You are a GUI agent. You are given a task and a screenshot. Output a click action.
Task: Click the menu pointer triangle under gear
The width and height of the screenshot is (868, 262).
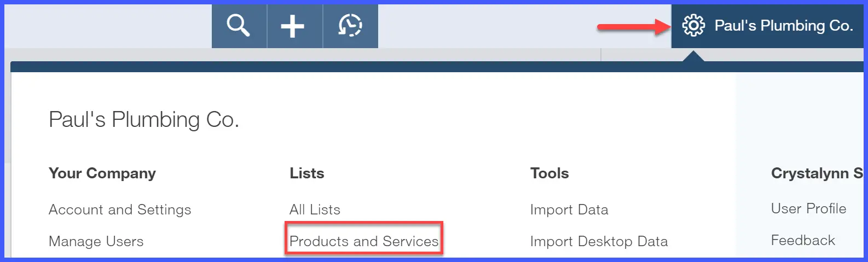point(693,56)
